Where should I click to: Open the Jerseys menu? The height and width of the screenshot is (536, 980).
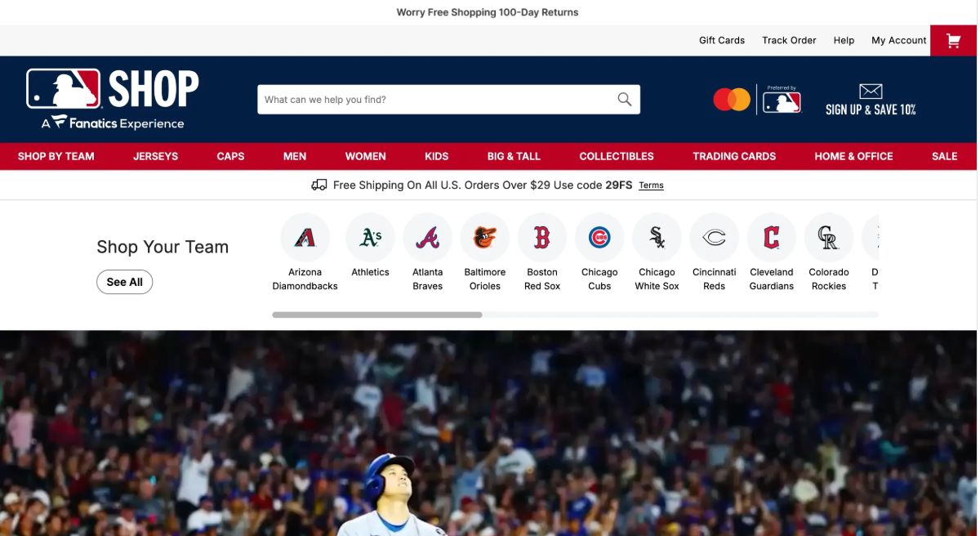pyautogui.click(x=155, y=156)
